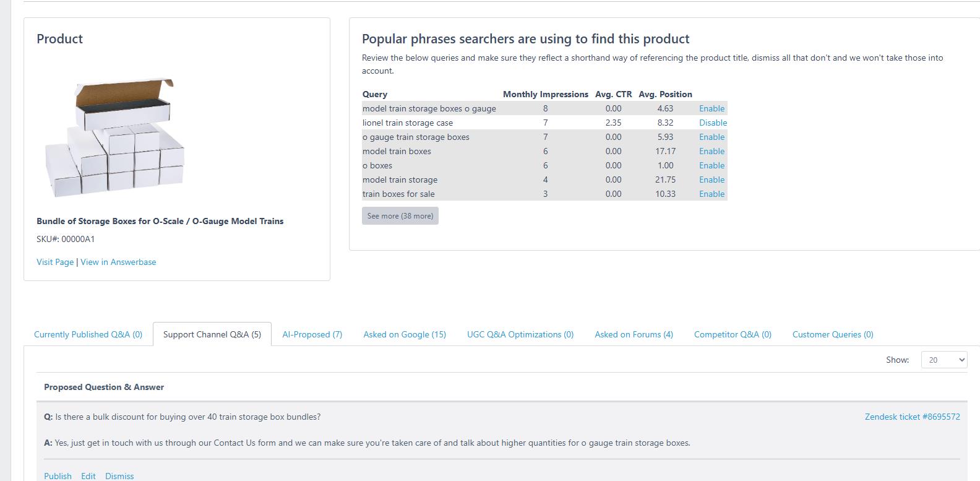Screen dimensions: 980x481
Task: Enable 'train boxes for sale' query
Action: pos(711,194)
